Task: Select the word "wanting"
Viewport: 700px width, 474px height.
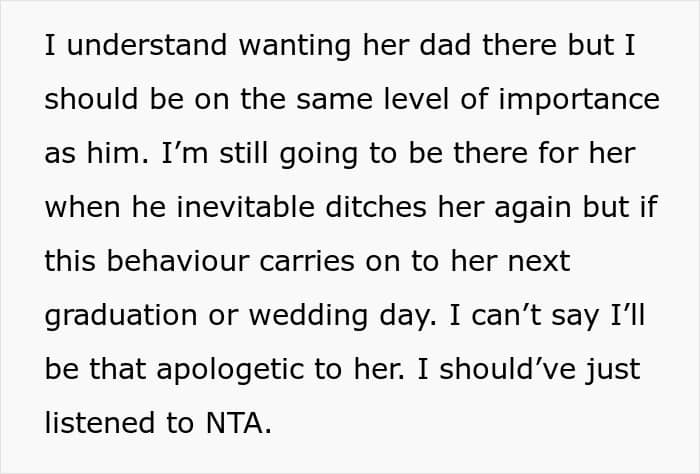Action: point(295,47)
